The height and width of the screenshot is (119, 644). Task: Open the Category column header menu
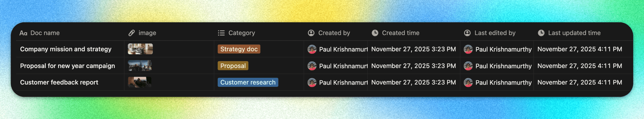241,33
